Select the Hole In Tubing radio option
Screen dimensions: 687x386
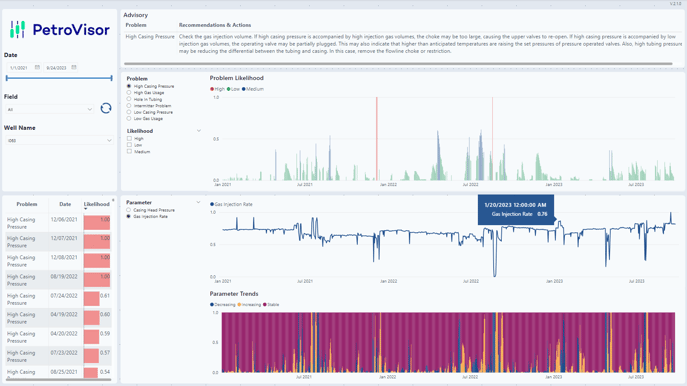[x=129, y=99]
